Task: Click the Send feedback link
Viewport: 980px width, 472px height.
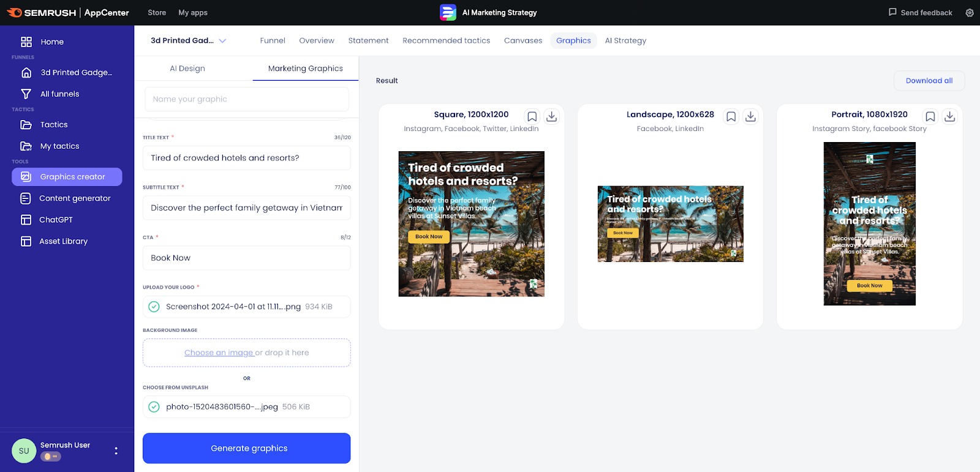Action: [926, 12]
